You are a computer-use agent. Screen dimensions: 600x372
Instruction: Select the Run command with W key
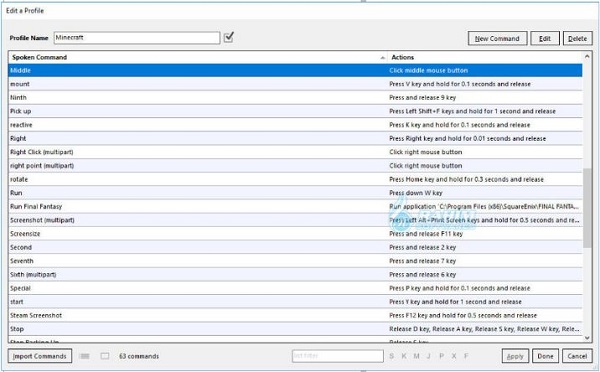295,193
